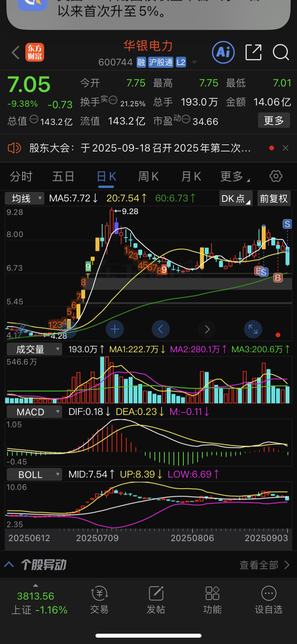Tap the 融 margin badge
Image resolution: width=297 pixels, height=644 pixels.
point(141,62)
